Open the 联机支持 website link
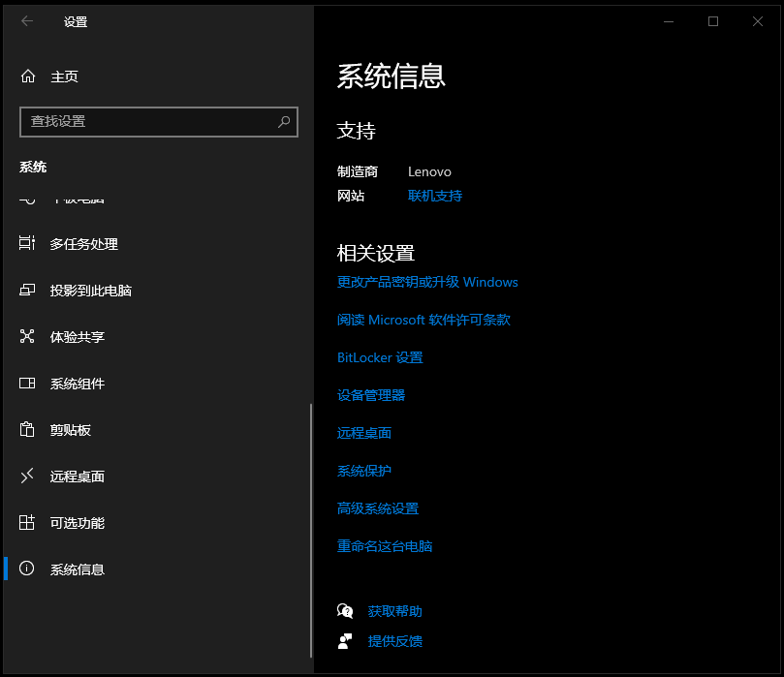 (435, 196)
